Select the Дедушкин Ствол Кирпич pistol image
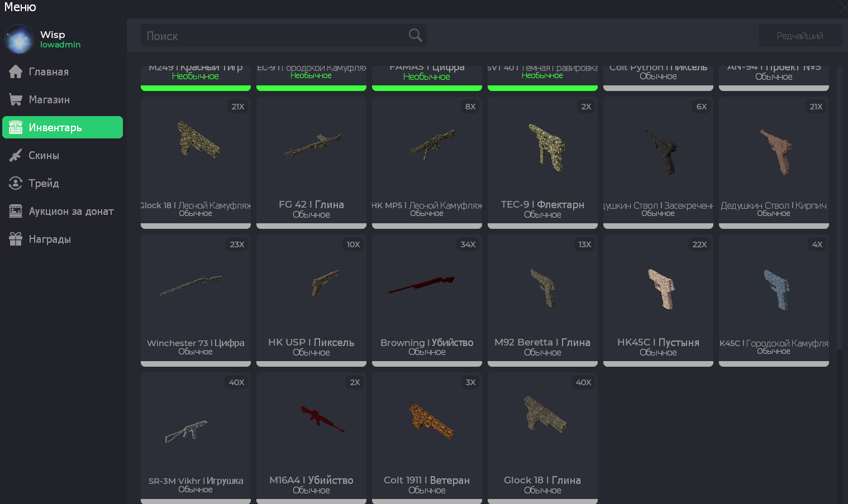The image size is (848, 504). point(777,151)
